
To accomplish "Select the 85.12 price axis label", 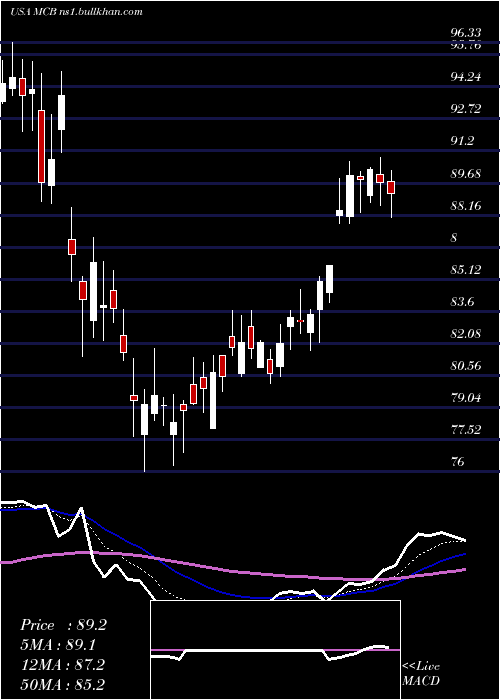I will 466,270.
